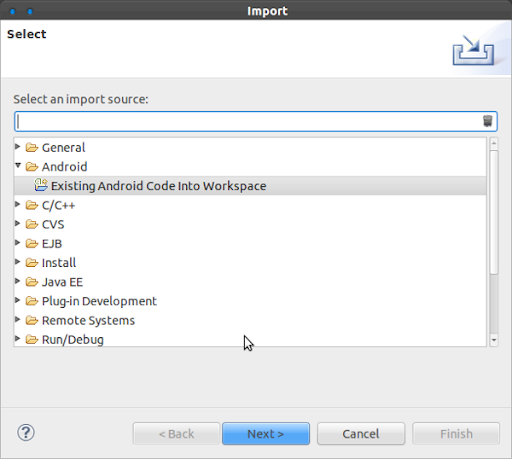Select the Install tree label
Screen dimensions: 512x459
(59, 263)
